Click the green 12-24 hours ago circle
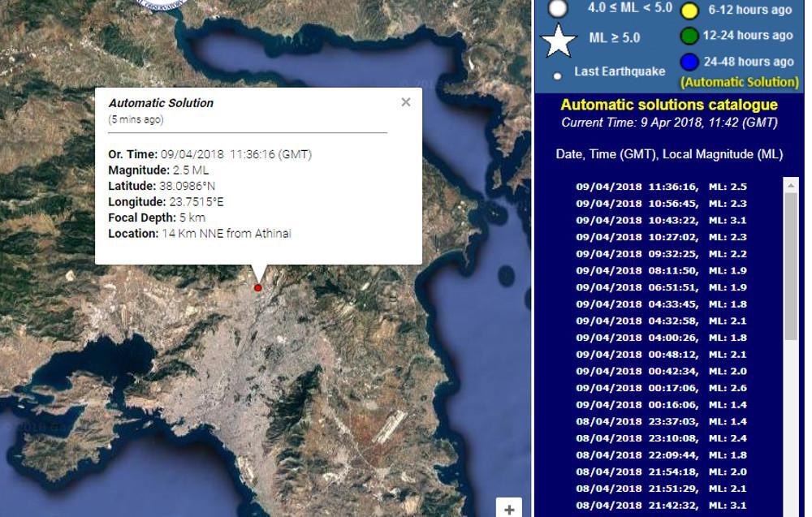The width and height of the screenshot is (812, 517). (x=689, y=36)
